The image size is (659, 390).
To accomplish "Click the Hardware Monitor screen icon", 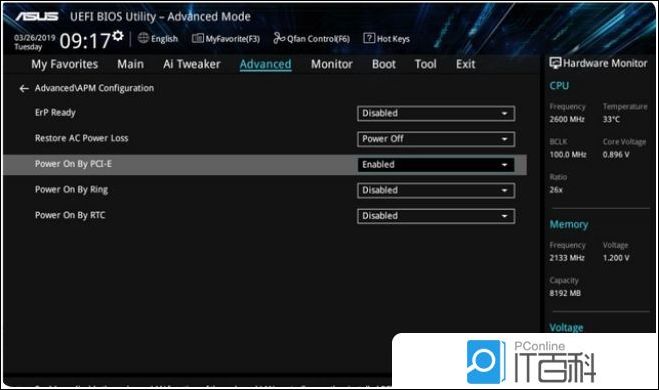I will tap(555, 63).
